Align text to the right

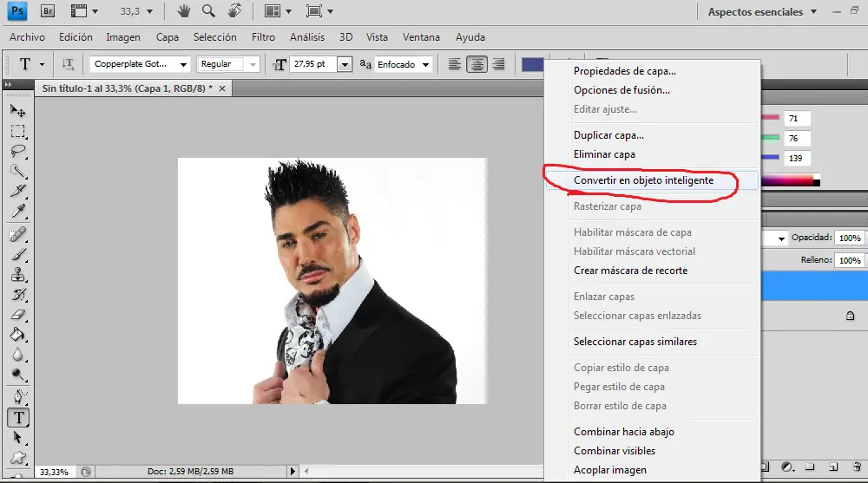pos(498,64)
